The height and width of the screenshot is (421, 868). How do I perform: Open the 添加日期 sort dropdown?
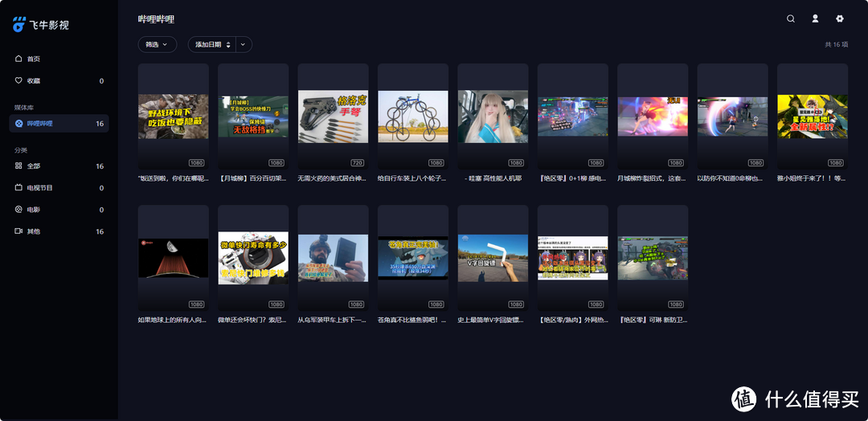tap(212, 45)
